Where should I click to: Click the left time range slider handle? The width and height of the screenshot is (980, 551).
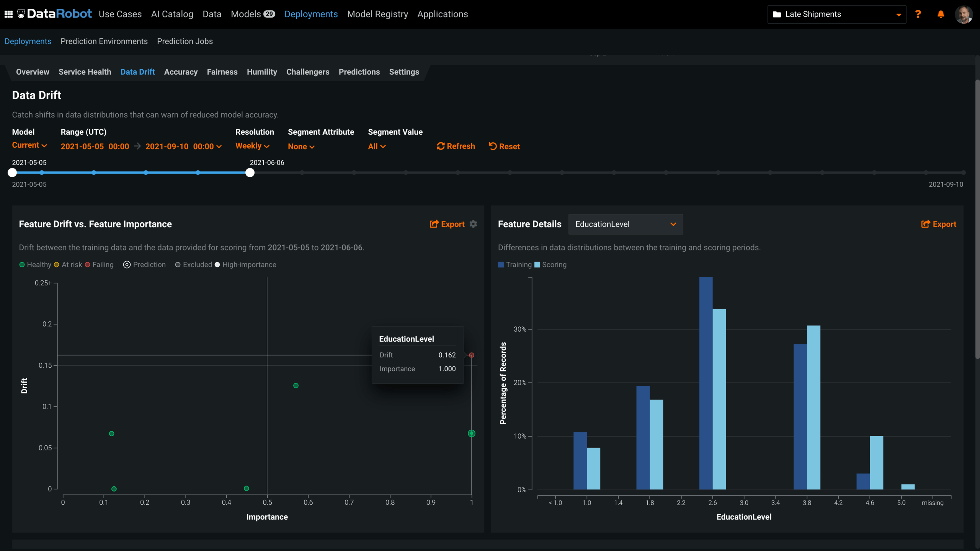point(12,173)
